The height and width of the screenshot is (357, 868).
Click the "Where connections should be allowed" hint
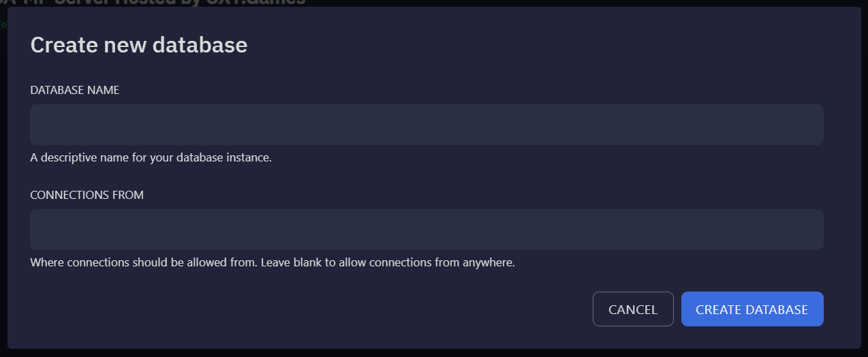[144, 262]
